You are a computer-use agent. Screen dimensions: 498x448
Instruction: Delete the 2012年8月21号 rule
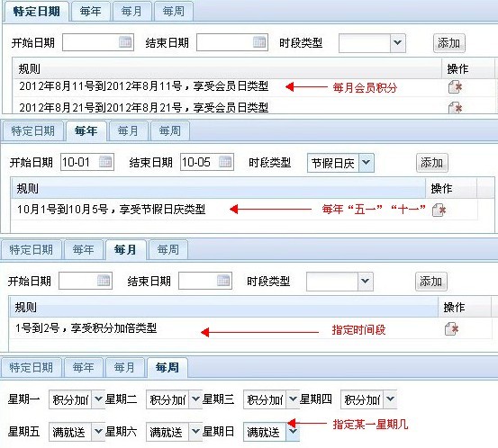pyautogui.click(x=455, y=108)
